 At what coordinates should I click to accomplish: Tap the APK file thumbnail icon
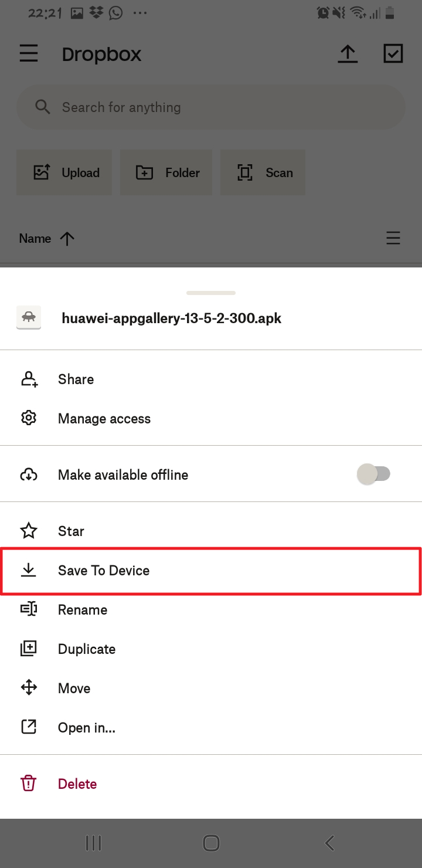point(29,318)
